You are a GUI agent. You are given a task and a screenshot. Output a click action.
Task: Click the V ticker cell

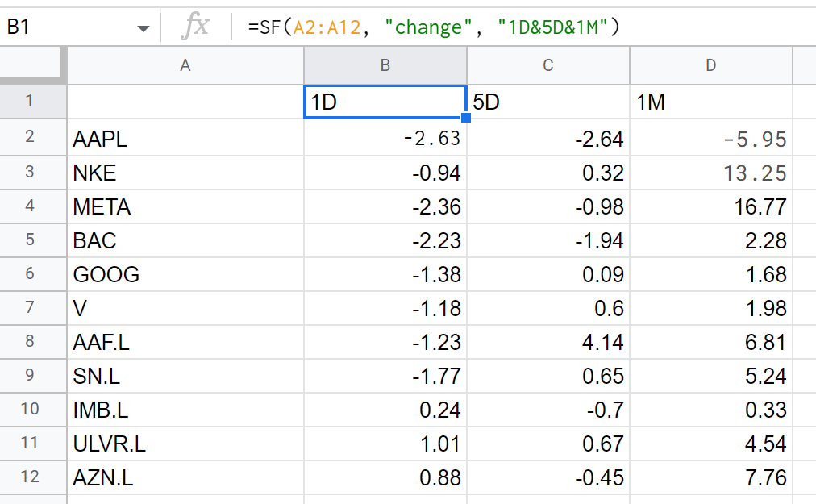click(x=185, y=308)
